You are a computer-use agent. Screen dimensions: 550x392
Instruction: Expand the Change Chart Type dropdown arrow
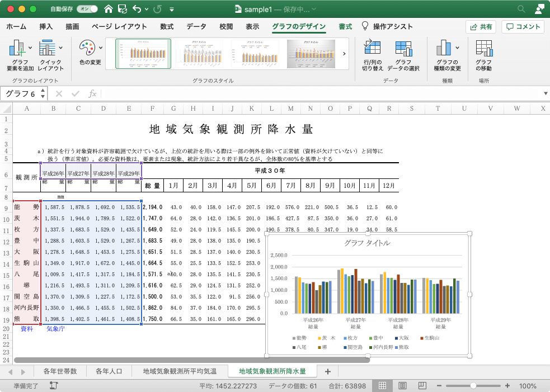457,48
